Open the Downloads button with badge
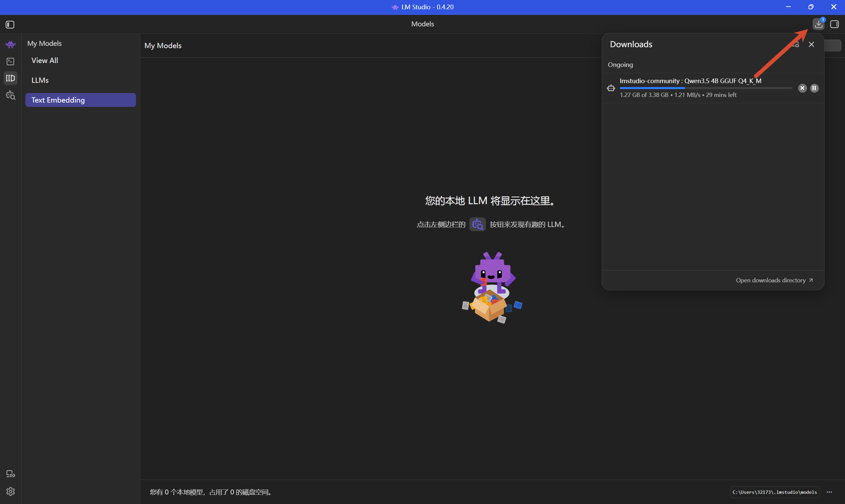Screen dimensions: 845x504 click(x=819, y=24)
